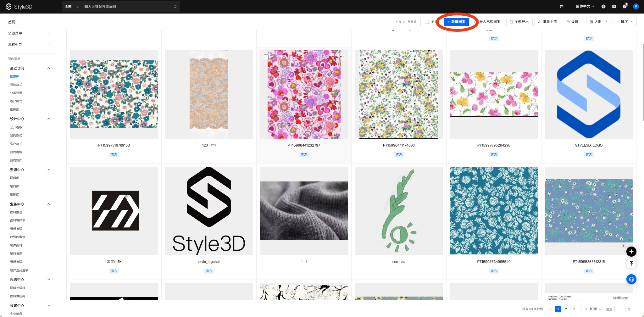
Task: Open the PT15995534995540 teal floral thumbnail
Action: pos(494,211)
